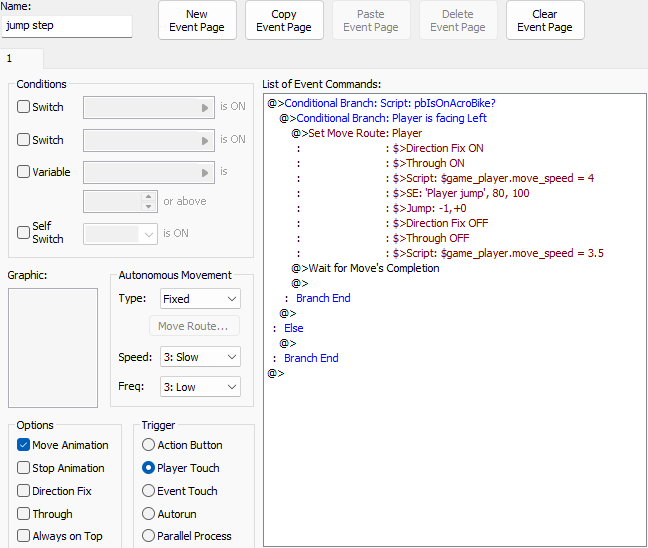Check the Always on Top option
This screenshot has height=548, width=648.
click(x=24, y=536)
